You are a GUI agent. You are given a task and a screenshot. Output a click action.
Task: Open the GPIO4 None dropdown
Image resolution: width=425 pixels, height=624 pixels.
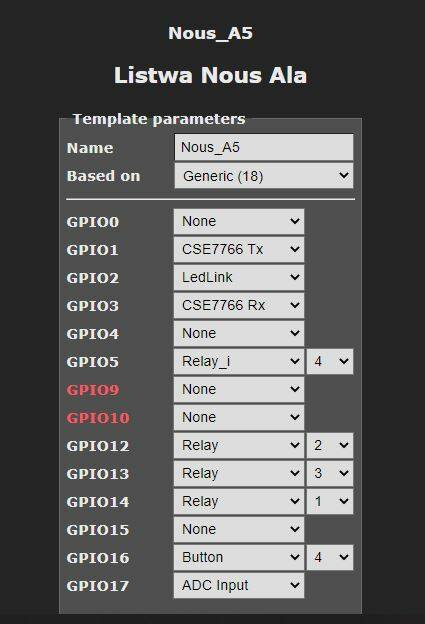pyautogui.click(x=239, y=333)
